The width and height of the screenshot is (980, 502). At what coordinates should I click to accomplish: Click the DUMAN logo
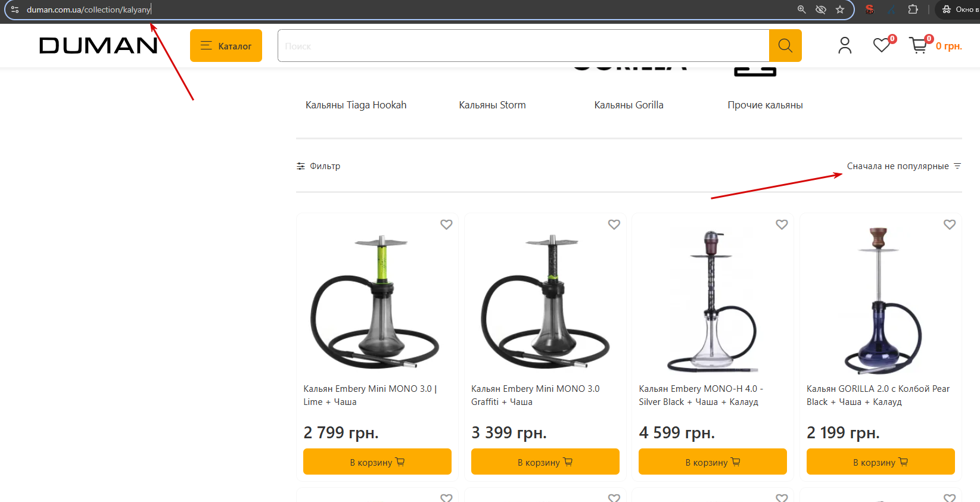click(98, 45)
